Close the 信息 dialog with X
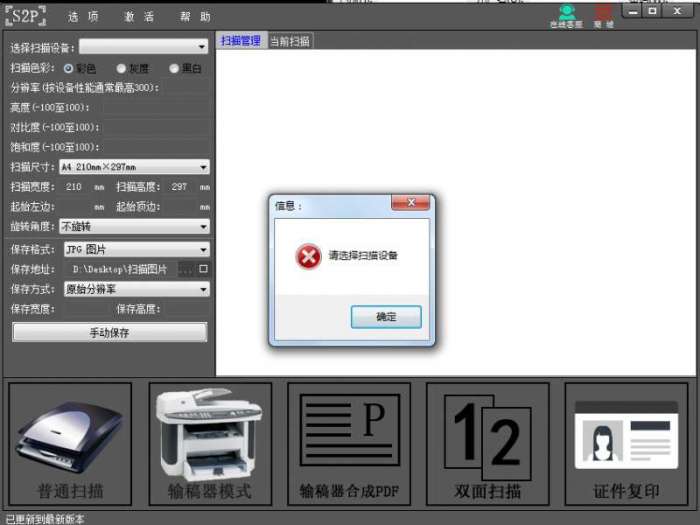 pos(411,202)
